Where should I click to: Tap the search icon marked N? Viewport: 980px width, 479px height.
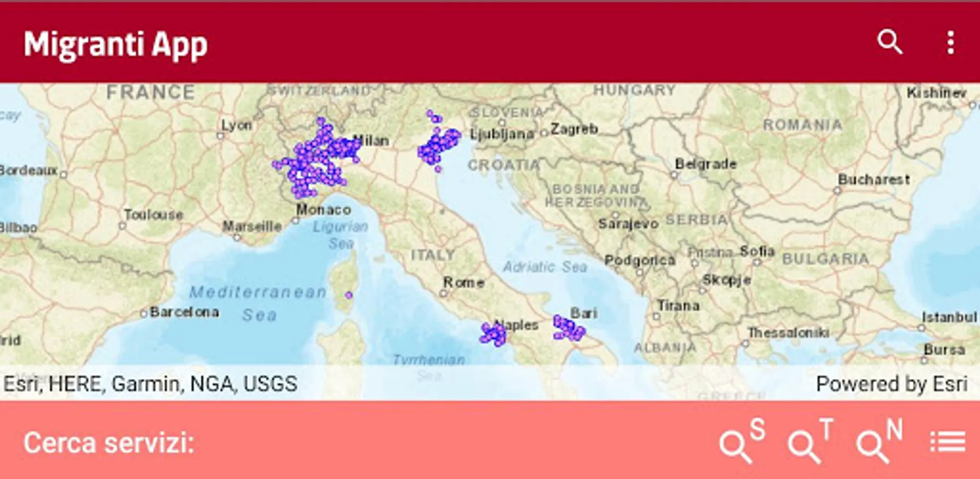pos(880,441)
